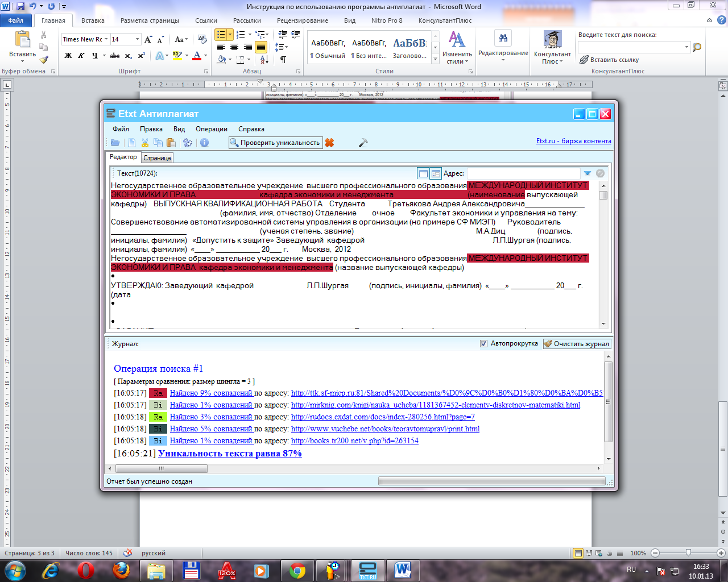Click the orange X cancel check icon
This screenshot has width=728, height=582.
click(329, 143)
